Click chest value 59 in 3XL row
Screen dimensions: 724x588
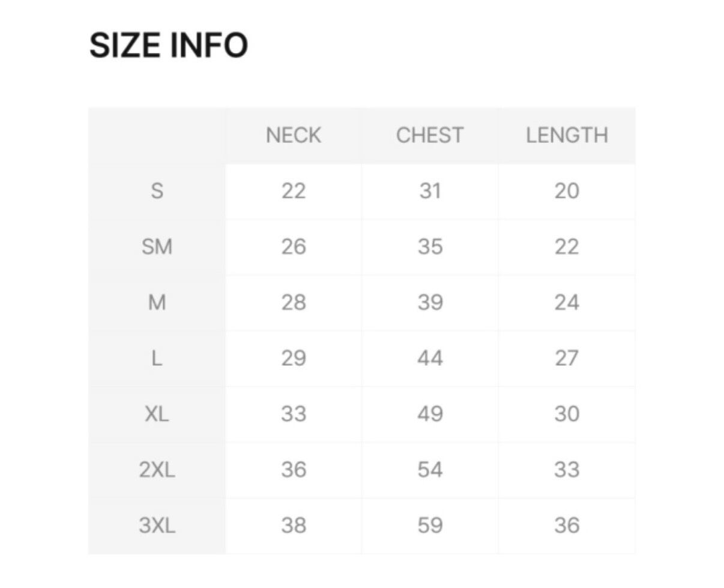click(x=430, y=526)
